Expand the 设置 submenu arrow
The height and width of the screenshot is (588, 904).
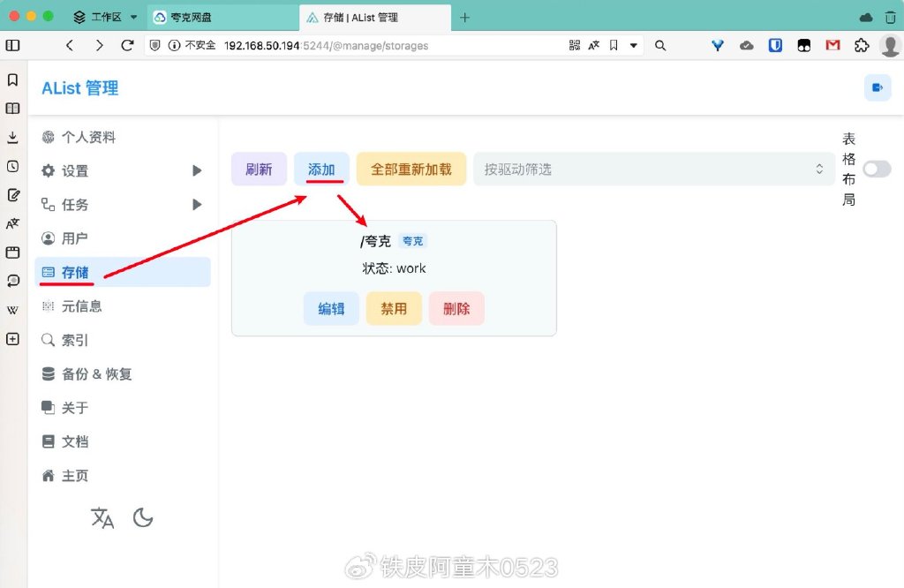[197, 170]
